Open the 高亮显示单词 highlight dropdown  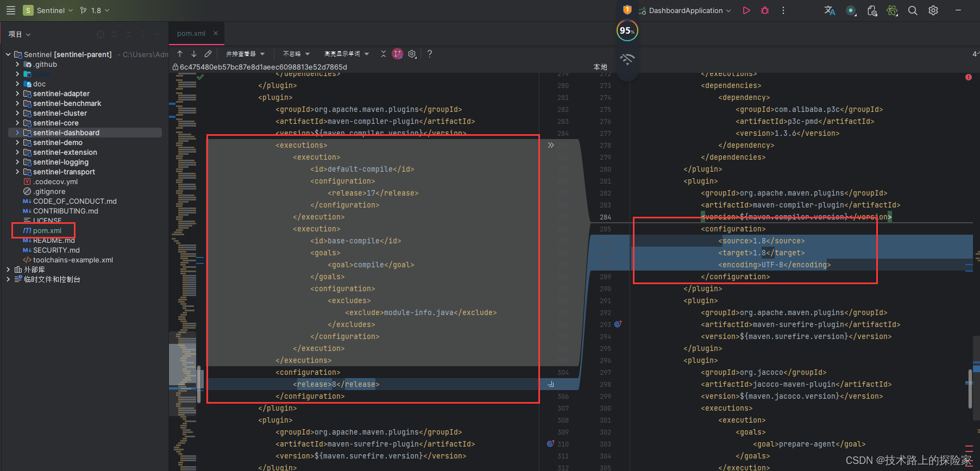(347, 54)
